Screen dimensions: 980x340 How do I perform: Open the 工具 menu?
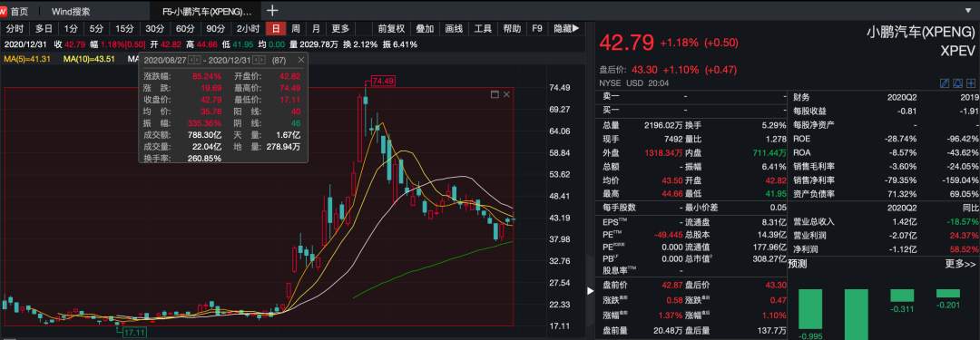(x=483, y=29)
